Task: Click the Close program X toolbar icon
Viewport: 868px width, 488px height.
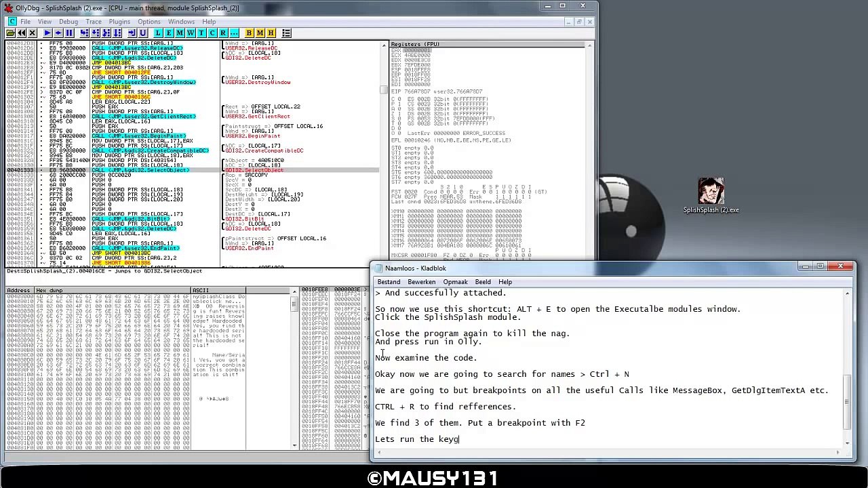Action: (x=33, y=33)
